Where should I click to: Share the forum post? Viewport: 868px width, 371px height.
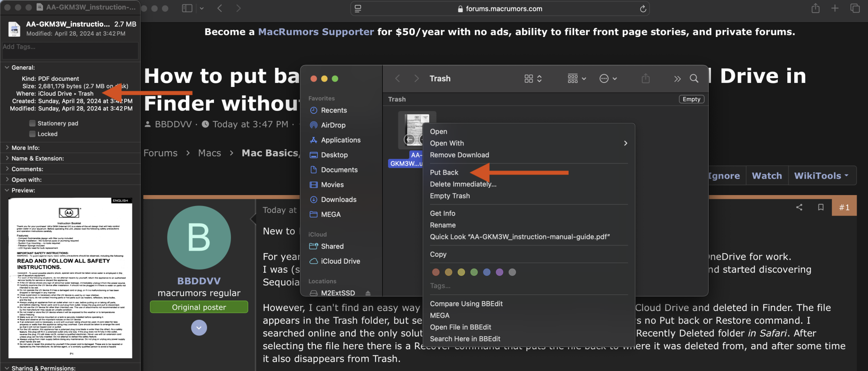799,207
